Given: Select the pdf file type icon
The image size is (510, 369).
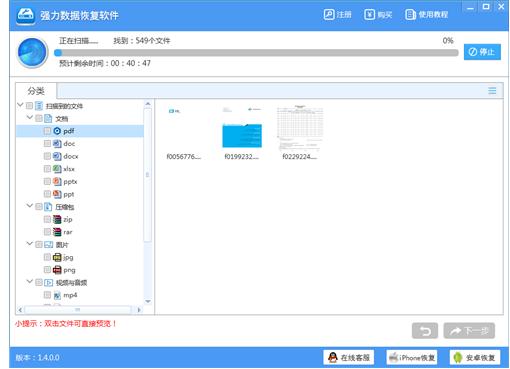Looking at the screenshot, I should pos(57,131).
